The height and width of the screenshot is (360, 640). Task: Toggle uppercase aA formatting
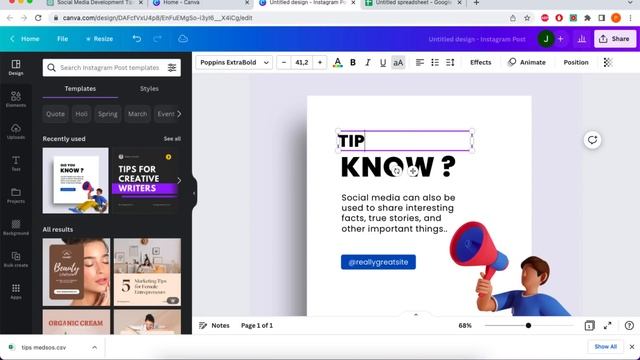pyautogui.click(x=398, y=62)
